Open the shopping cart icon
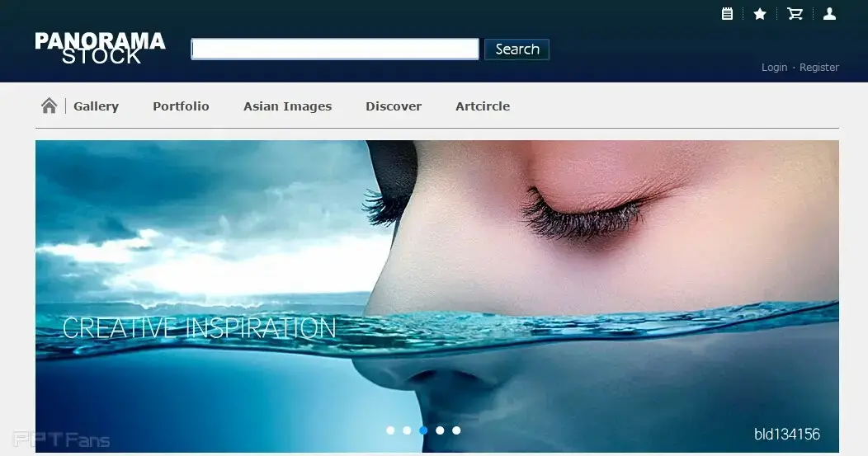Screen dimensions: 868x456 coord(795,13)
